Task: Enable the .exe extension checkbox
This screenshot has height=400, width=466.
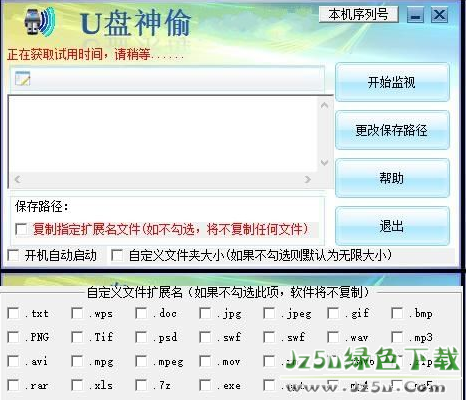Action: (205, 385)
